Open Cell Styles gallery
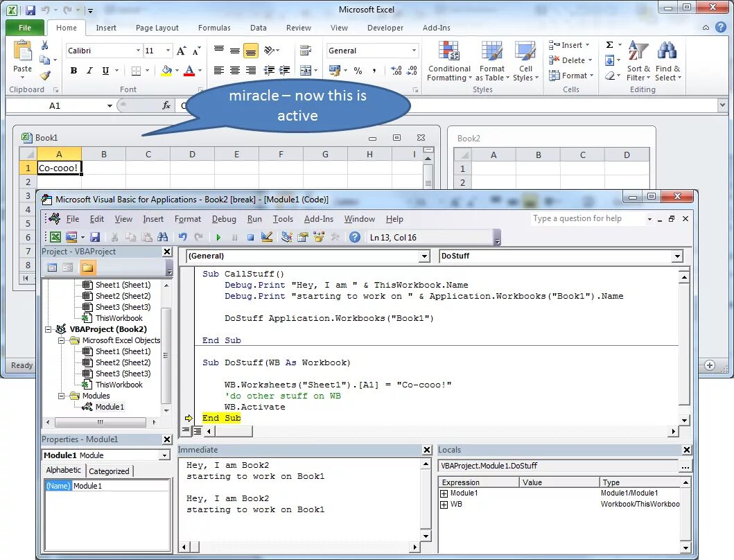 point(525,62)
